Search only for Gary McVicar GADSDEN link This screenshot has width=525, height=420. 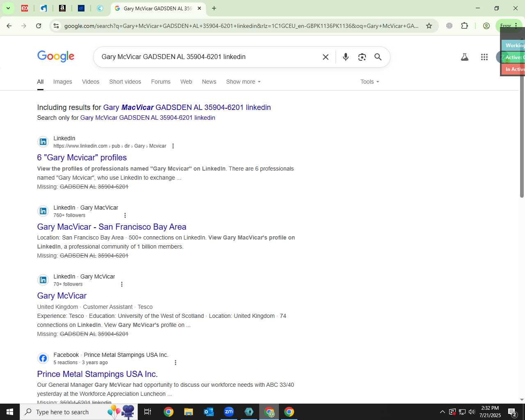pos(148,118)
